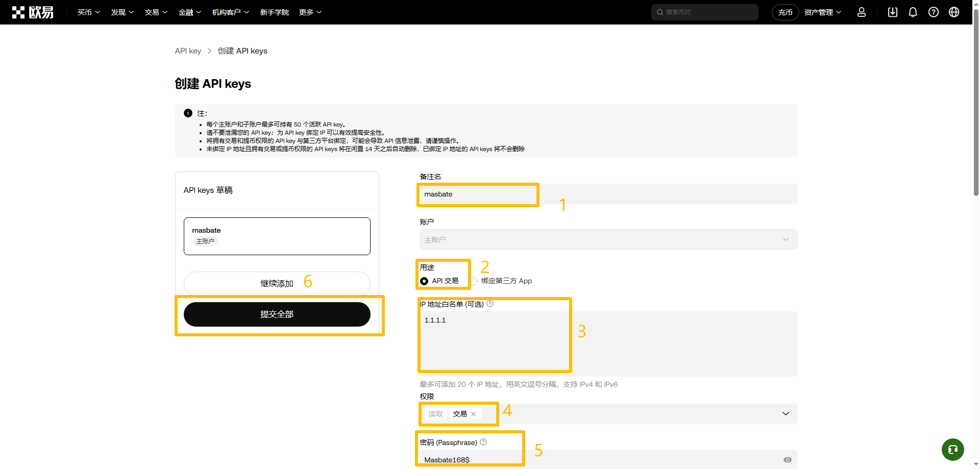
Task: Remove the 交易 permission tag
Action: coord(474,414)
